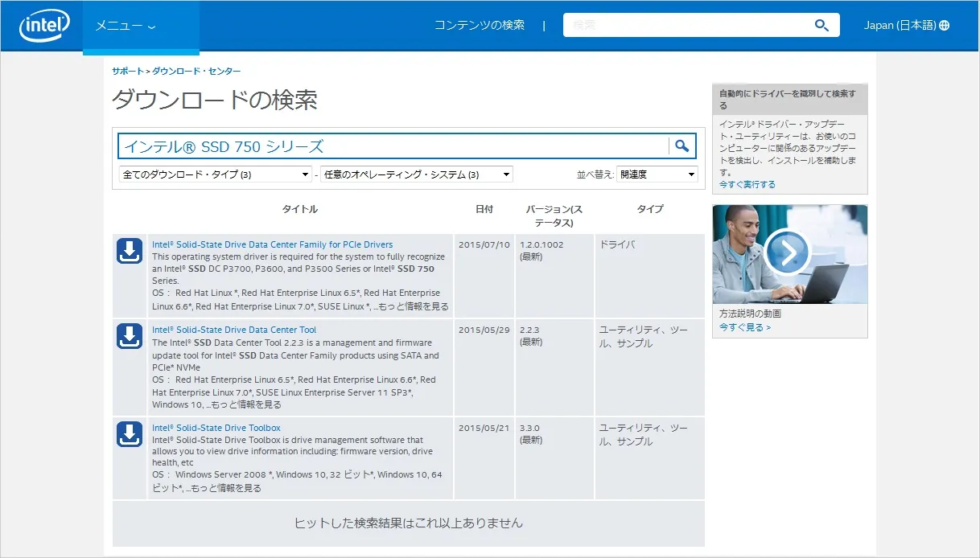Viewport: 980px width, 558px height.
Task: Download icon for Solid-State Drive Toolbox row
Action: 130,434
